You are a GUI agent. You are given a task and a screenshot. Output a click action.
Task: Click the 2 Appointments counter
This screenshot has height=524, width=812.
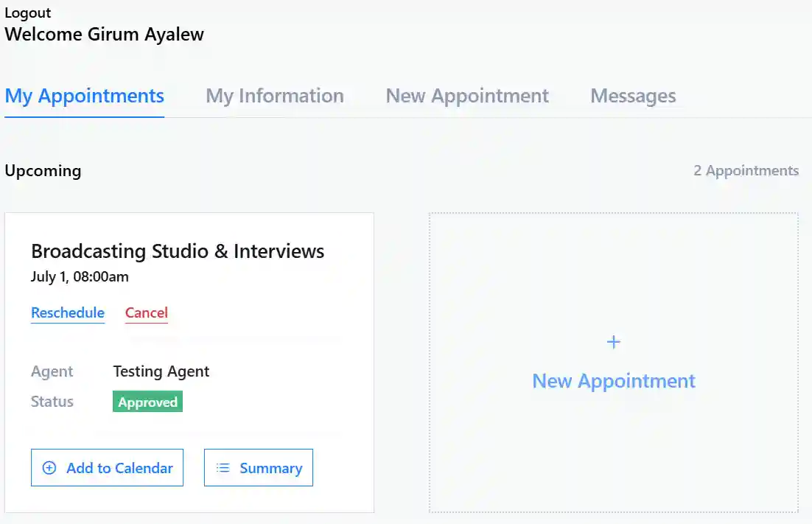746,171
